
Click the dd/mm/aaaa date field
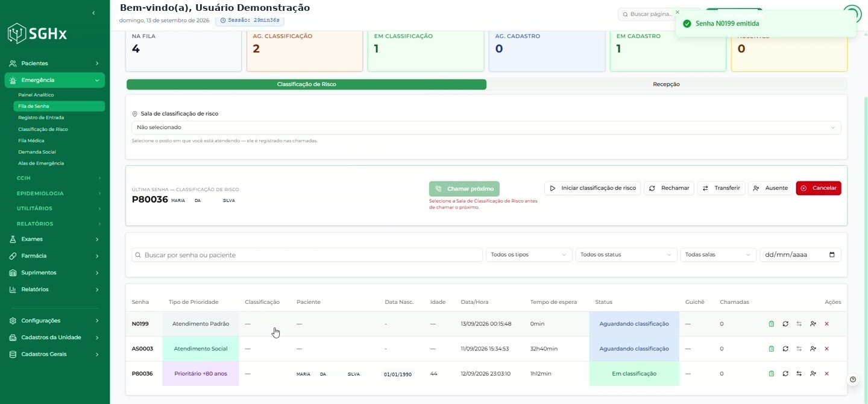pos(800,255)
